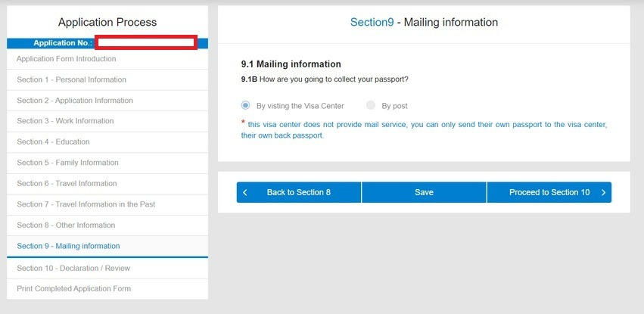Click the left chevron arrow icon
644x314 pixels.
click(x=245, y=193)
